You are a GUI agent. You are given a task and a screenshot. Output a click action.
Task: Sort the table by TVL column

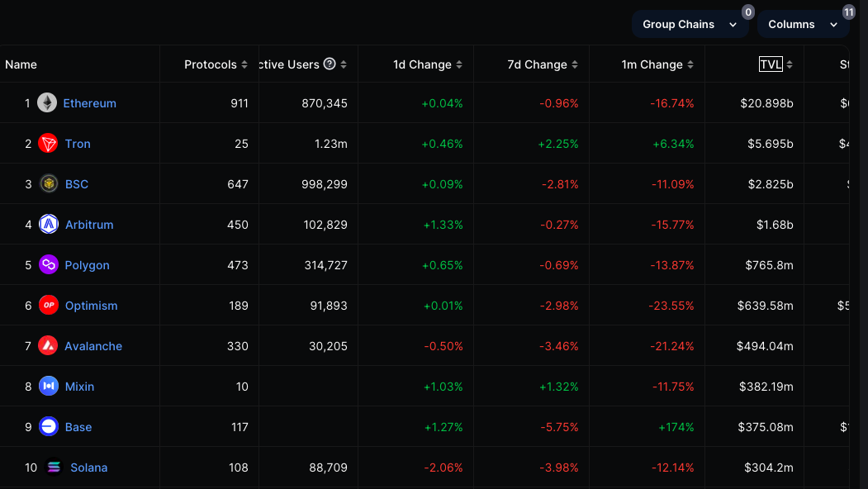coord(771,64)
